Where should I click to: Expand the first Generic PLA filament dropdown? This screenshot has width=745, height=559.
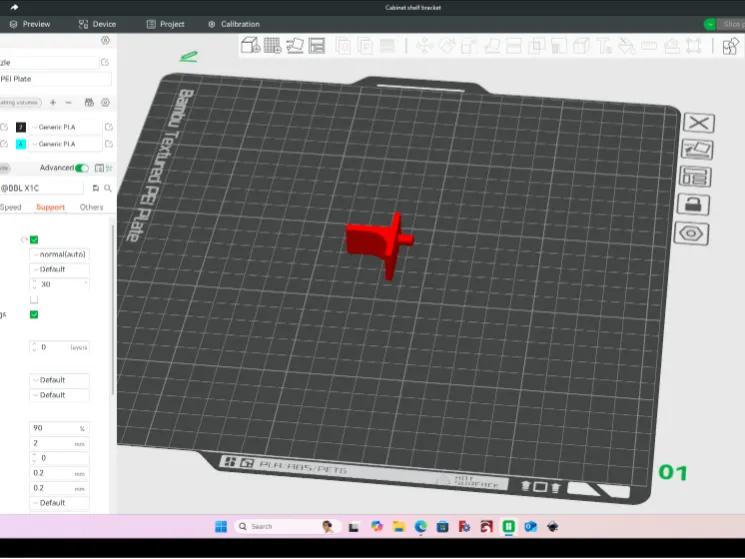click(x=65, y=127)
